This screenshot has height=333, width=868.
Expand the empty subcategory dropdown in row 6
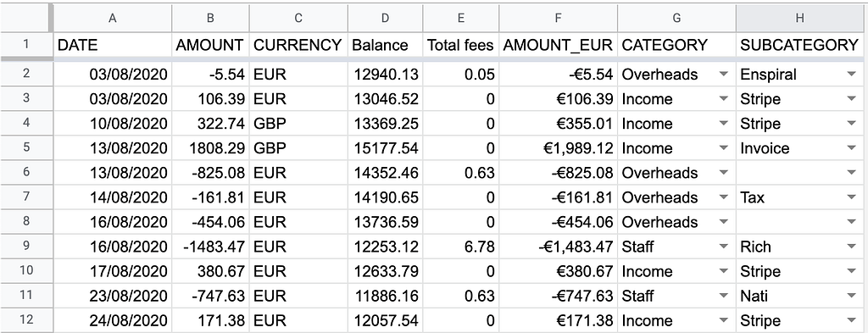pyautogui.click(x=851, y=173)
